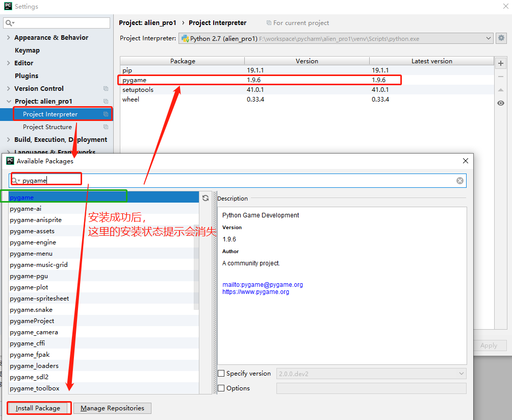This screenshot has width=512, height=420.
Task: Click the Install Package button
Action: point(38,408)
